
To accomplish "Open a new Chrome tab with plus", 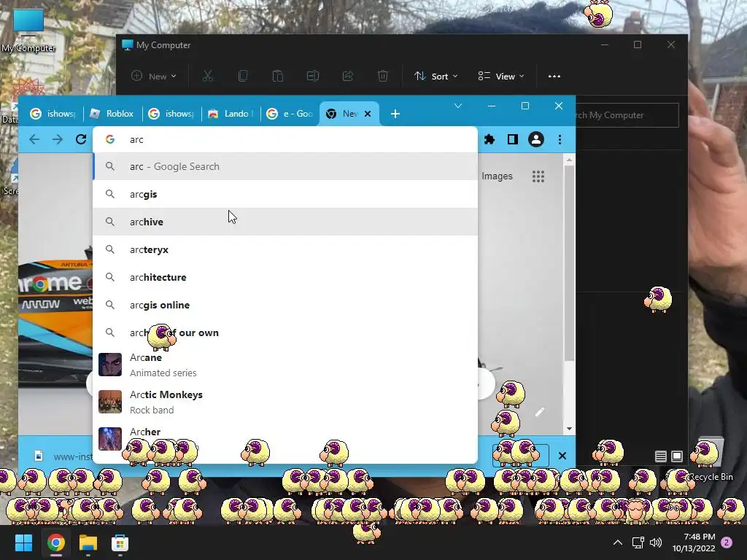I will point(395,114).
